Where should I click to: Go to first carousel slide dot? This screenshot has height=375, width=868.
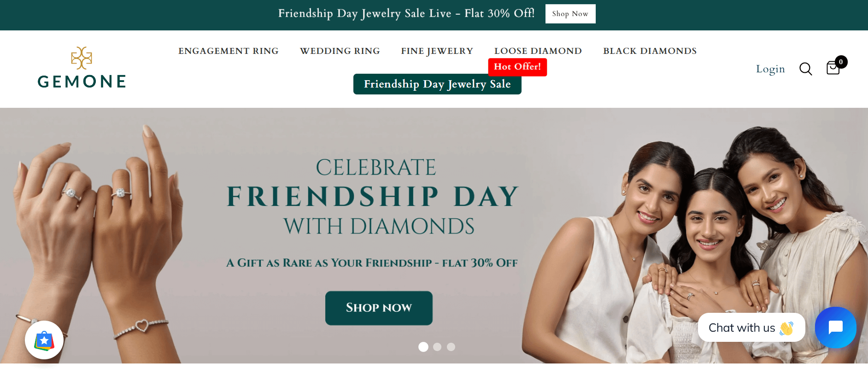423,347
